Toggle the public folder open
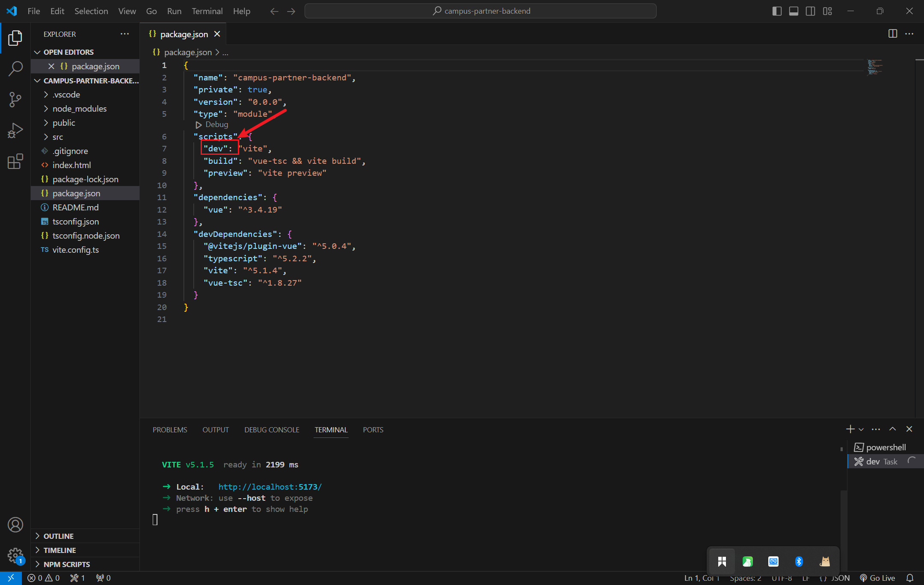This screenshot has height=585, width=924. click(x=63, y=123)
